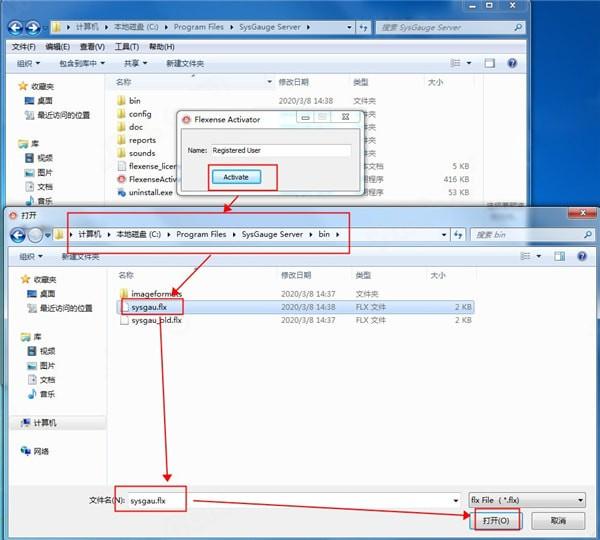
Task: Click the Name field with Registered User
Action: tap(281, 150)
